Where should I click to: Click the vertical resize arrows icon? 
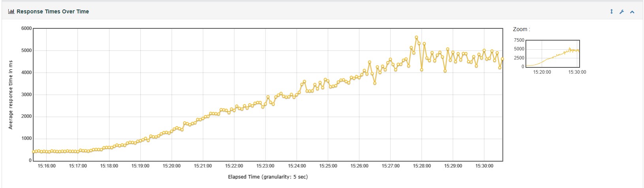pyautogui.click(x=611, y=12)
